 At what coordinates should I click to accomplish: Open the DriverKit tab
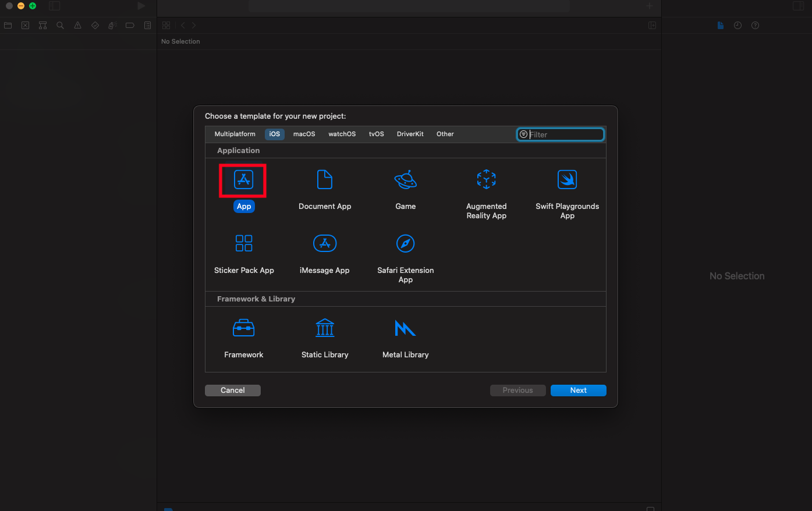click(410, 134)
